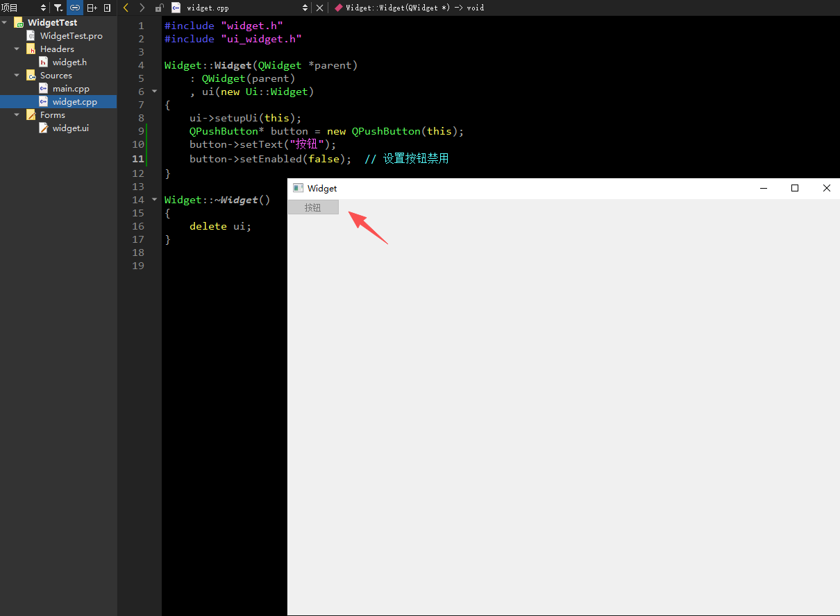Click the Sources folder icon
840x616 pixels.
tap(31, 76)
